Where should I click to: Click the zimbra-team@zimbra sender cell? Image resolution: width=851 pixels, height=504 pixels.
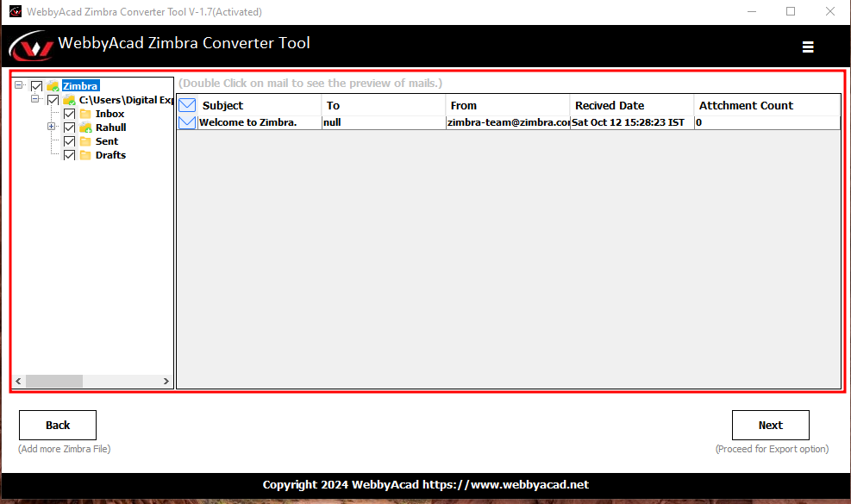point(508,122)
